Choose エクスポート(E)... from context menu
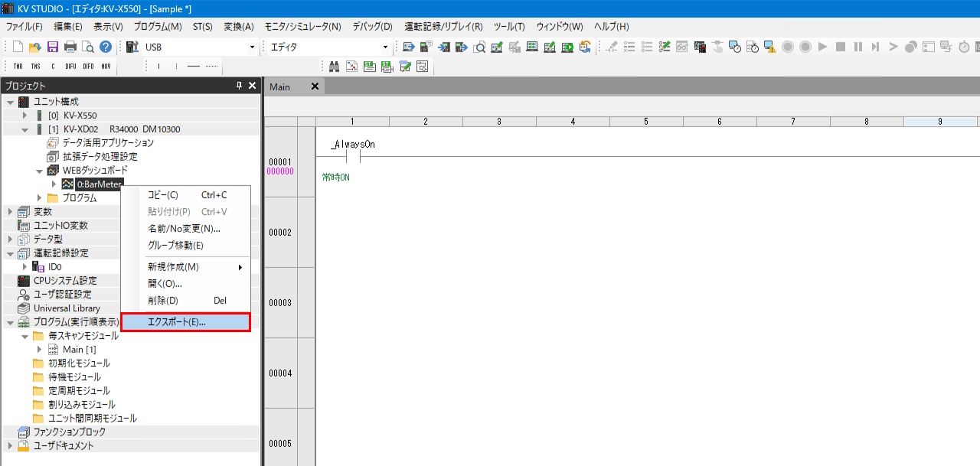 point(186,322)
